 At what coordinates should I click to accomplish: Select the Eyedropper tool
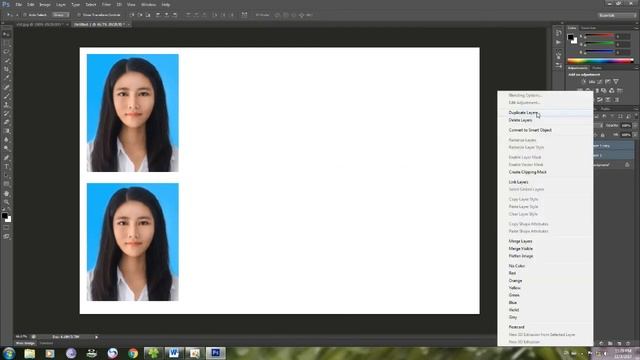coord(7,78)
